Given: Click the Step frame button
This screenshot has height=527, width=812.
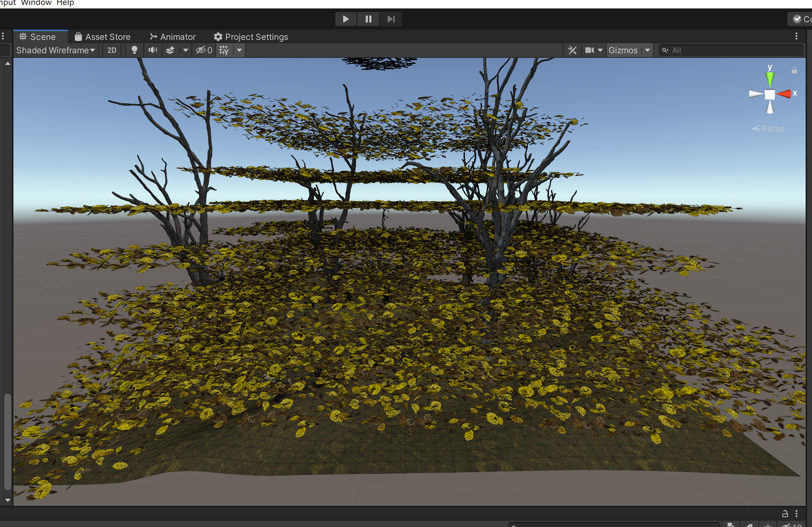Looking at the screenshot, I should coord(391,19).
